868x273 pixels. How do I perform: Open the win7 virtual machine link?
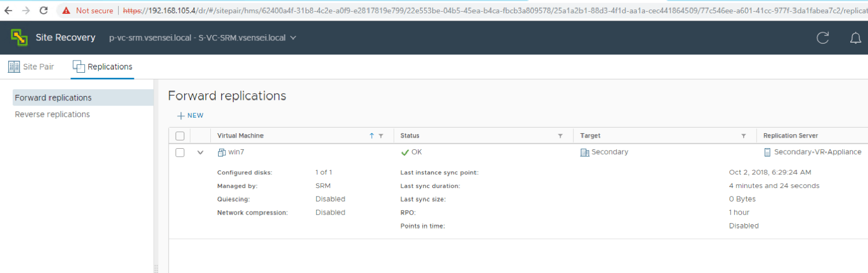tap(236, 152)
